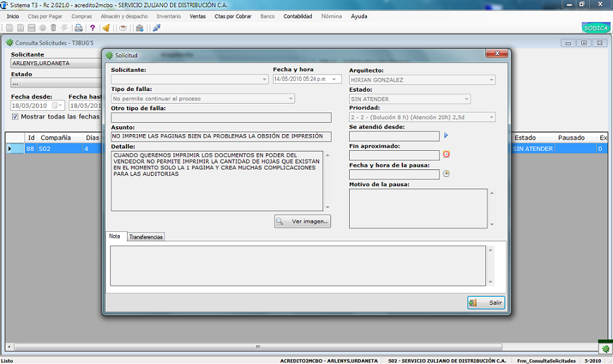
Task: Click the SODICA logo icon
Action: coord(596,28)
